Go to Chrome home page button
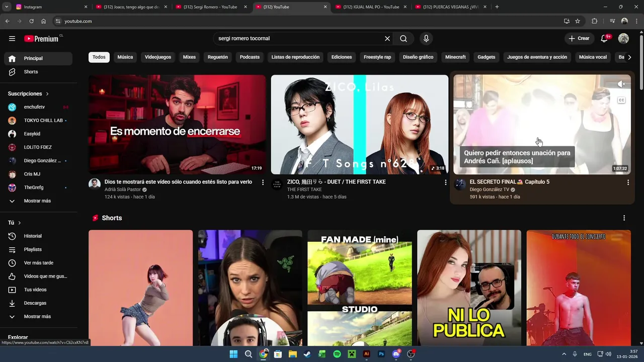644x362 pixels. [44, 21]
